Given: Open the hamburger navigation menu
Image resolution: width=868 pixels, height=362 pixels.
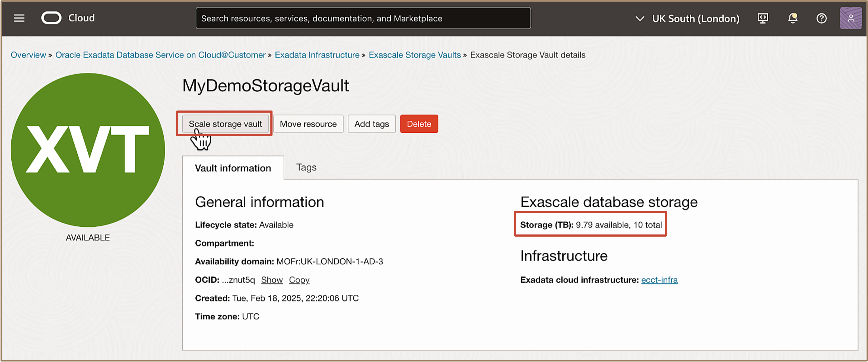Looking at the screenshot, I should point(19,18).
